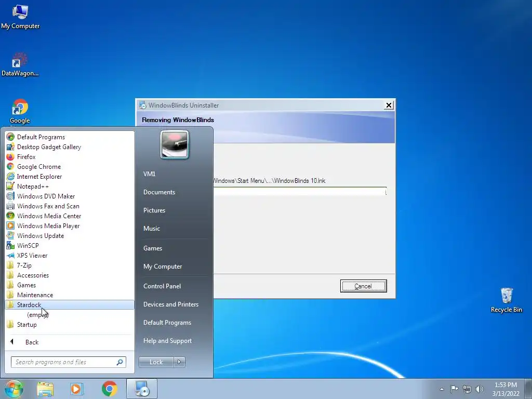
Task: Collapse the Stardock folder
Action: click(70, 304)
